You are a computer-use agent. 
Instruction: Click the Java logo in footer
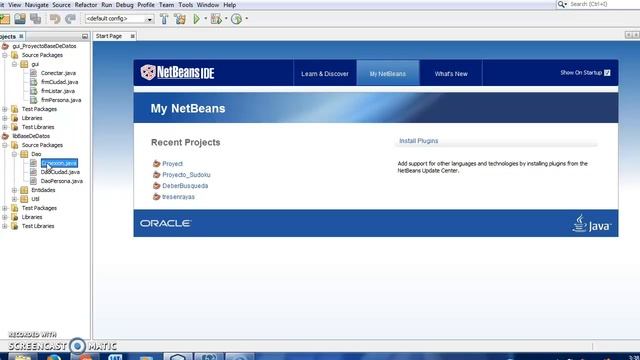(x=592, y=223)
